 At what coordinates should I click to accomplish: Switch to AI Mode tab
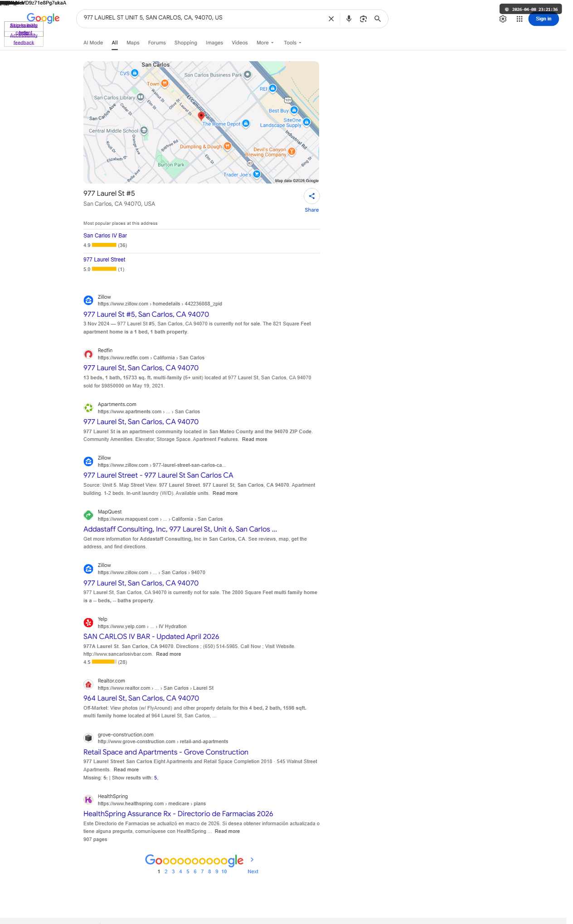tap(93, 43)
